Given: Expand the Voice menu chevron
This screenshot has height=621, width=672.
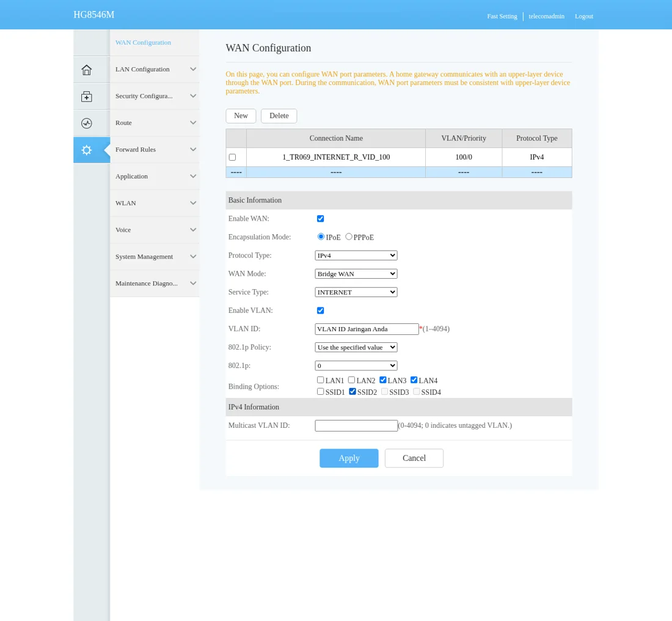Looking at the screenshot, I should pos(193,230).
